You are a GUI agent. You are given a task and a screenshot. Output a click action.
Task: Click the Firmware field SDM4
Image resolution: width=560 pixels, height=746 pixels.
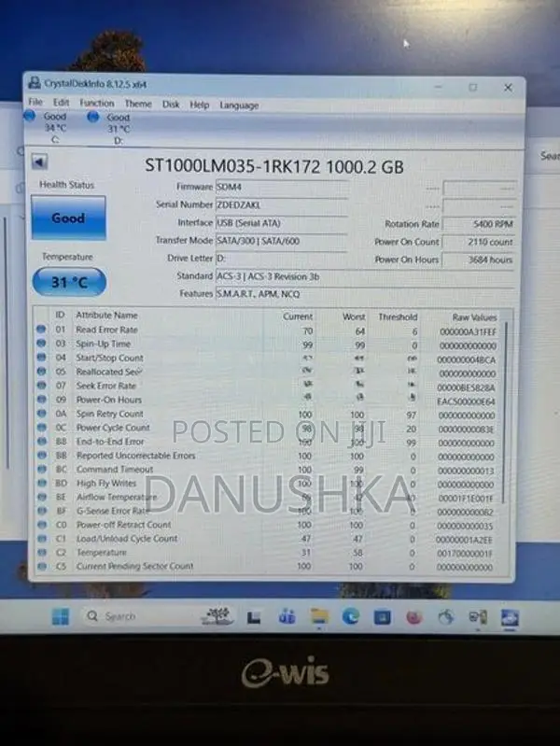tap(281, 188)
